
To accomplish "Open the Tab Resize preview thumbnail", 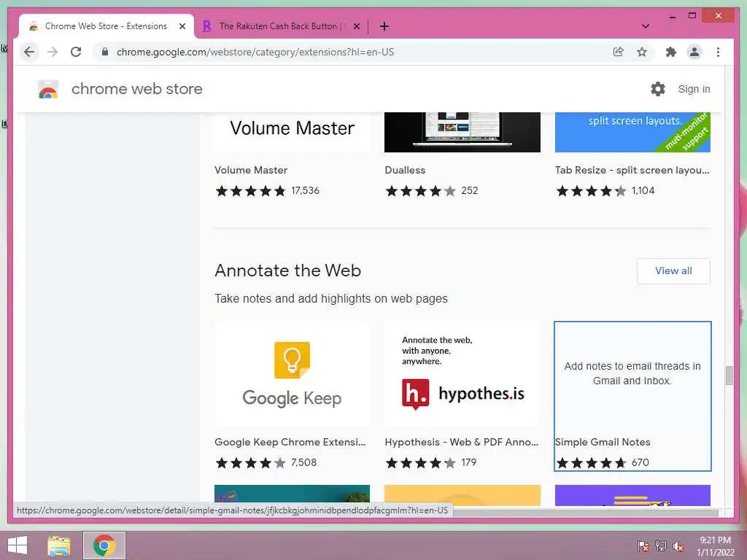I will (x=632, y=132).
